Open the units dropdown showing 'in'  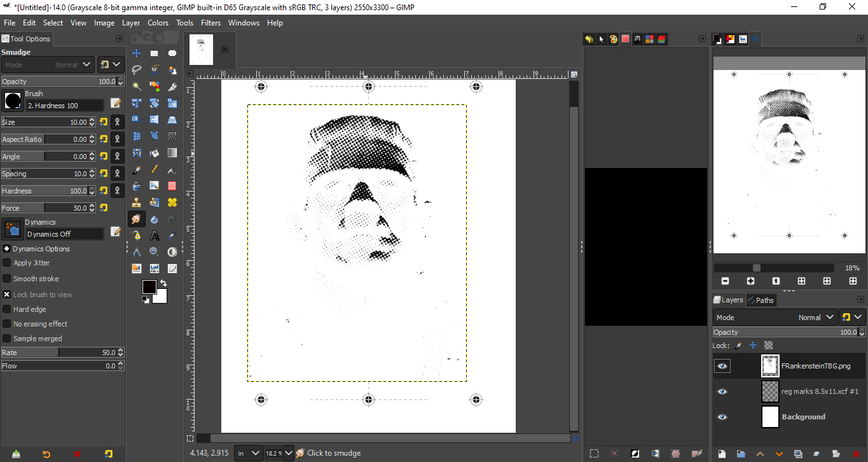(x=249, y=453)
